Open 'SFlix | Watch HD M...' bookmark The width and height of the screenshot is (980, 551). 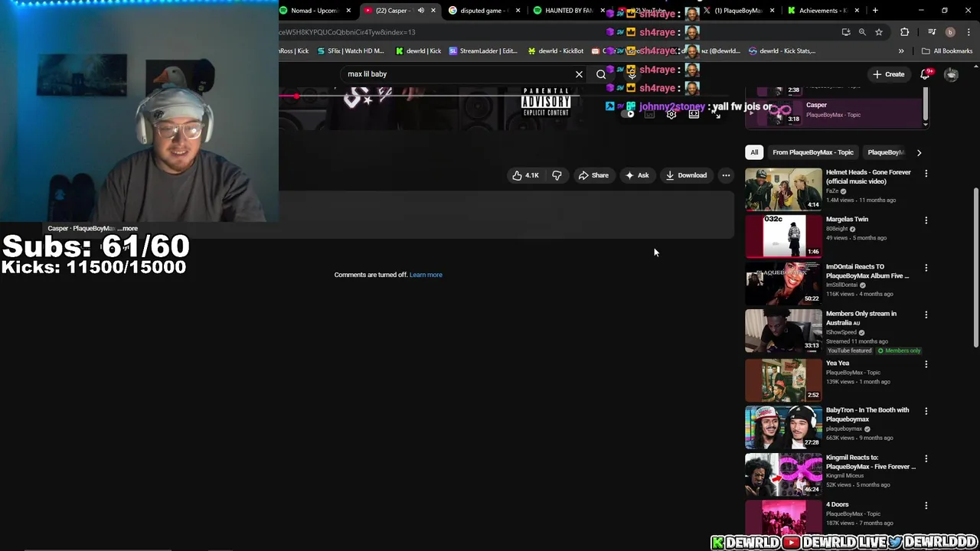tap(350, 51)
